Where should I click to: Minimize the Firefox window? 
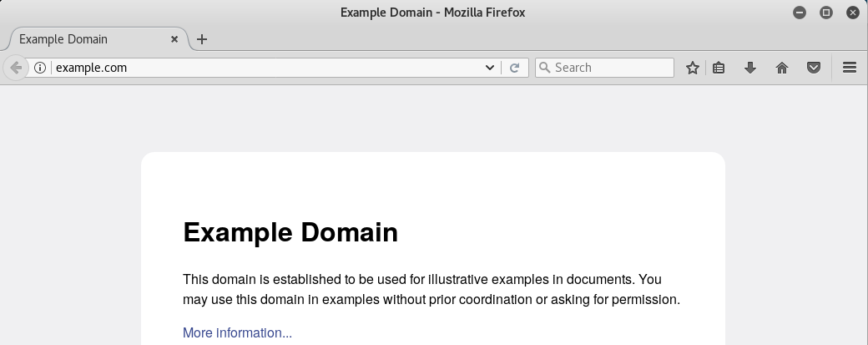click(800, 13)
